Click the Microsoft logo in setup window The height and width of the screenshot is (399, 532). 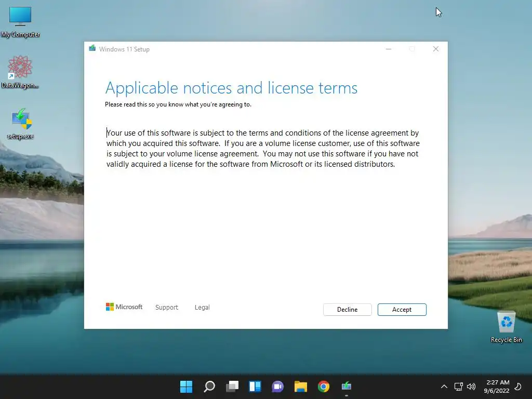(x=124, y=307)
